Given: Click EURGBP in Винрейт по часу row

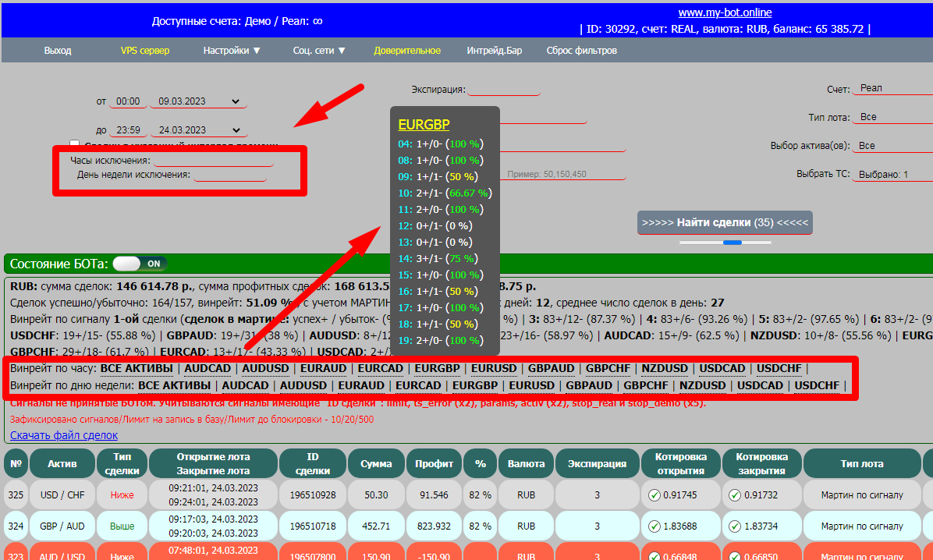Looking at the screenshot, I should pyautogui.click(x=437, y=368).
